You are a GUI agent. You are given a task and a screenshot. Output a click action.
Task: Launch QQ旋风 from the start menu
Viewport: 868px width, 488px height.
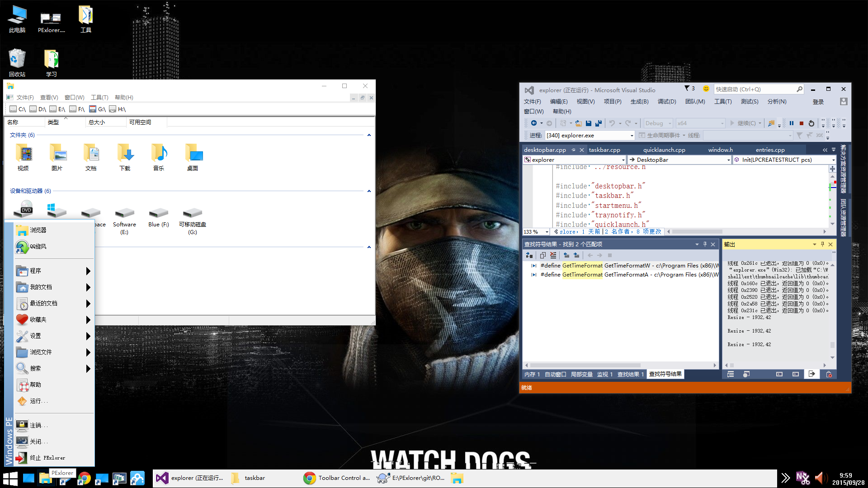[x=54, y=247]
